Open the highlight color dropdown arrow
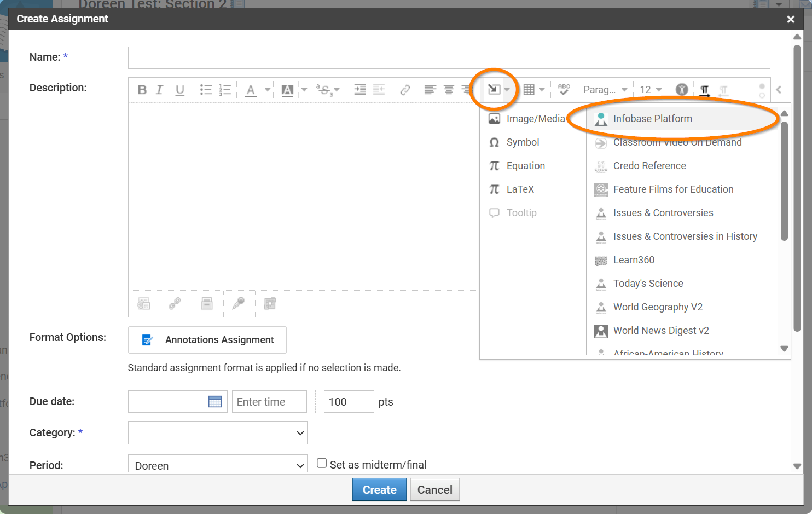The height and width of the screenshot is (514, 812). tap(304, 90)
